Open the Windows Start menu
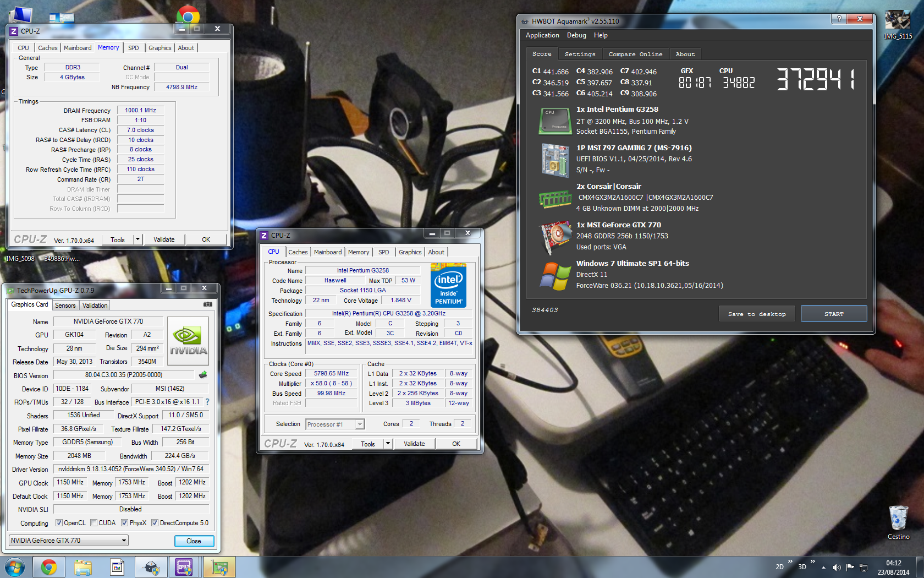Viewport: 924px width, 578px height. (x=15, y=567)
